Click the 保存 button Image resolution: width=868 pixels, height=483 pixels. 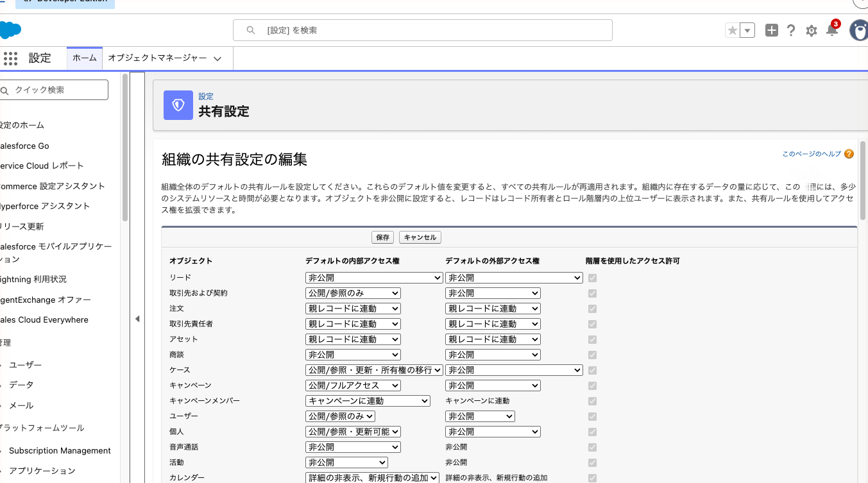(x=383, y=237)
